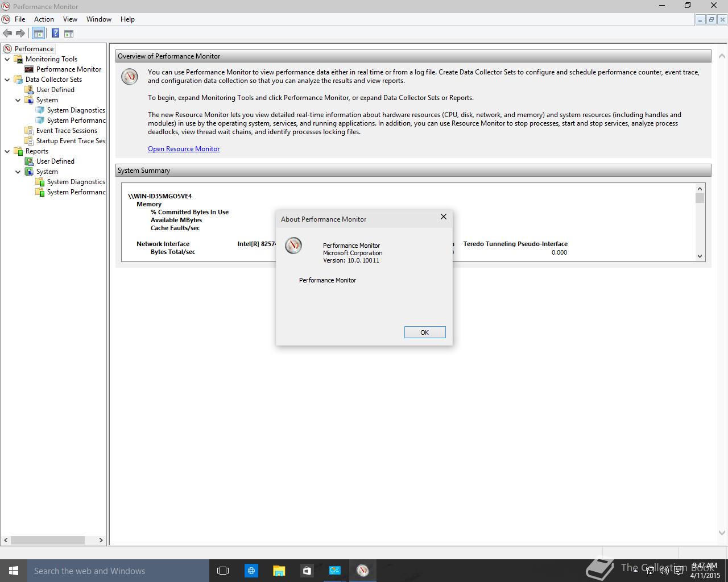The image size is (728, 582).
Task: Click User Defined icon under Data Collector Sets
Action: 29,90
